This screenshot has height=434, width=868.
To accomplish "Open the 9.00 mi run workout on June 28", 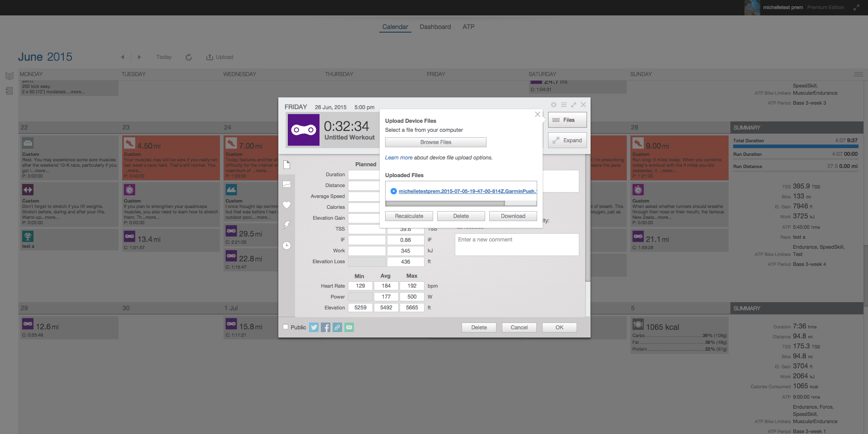I will [679, 158].
